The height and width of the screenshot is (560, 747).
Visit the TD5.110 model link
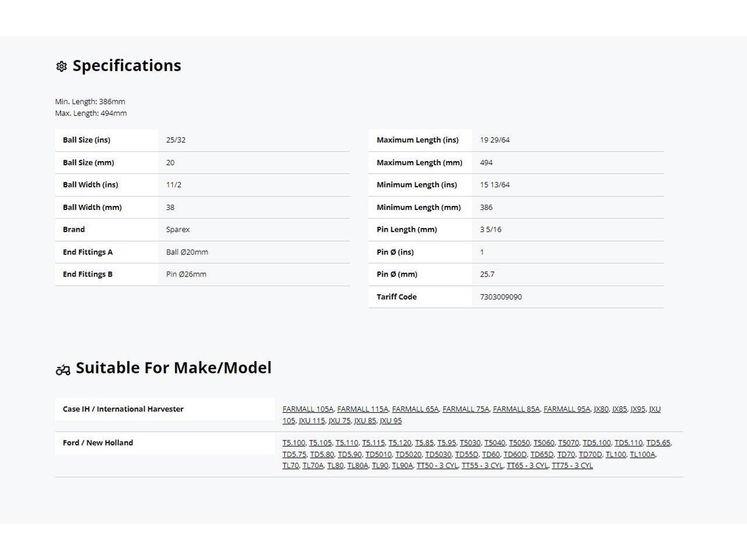click(x=629, y=443)
